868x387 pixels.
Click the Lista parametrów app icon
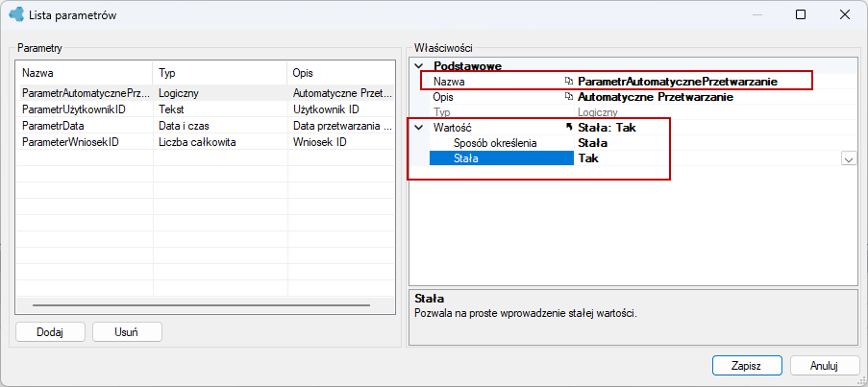pos(16,15)
